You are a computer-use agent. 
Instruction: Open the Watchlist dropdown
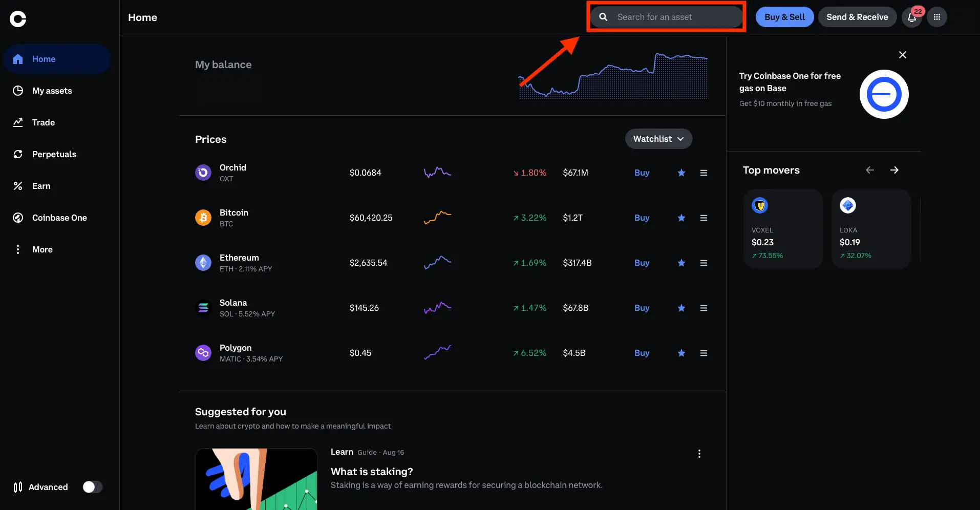(658, 139)
